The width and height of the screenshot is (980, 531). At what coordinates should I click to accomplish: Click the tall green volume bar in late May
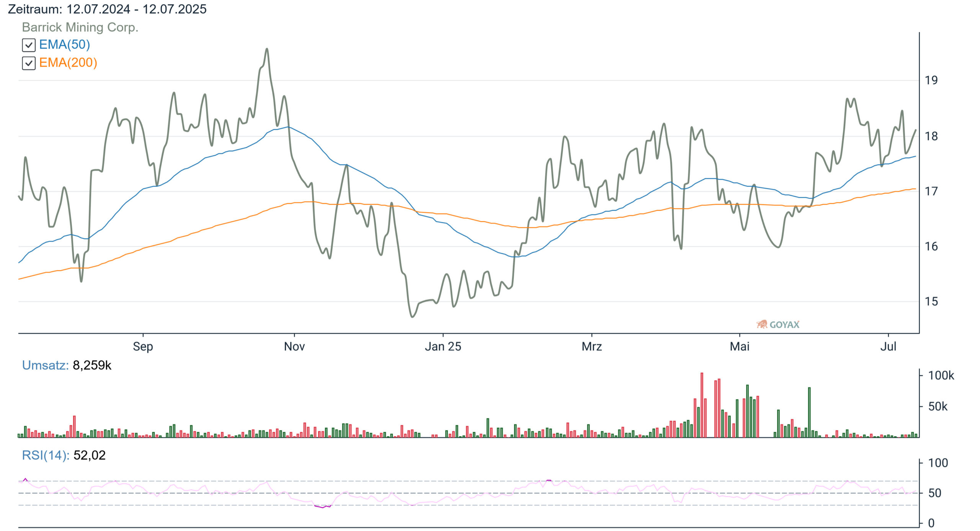[x=809, y=413]
